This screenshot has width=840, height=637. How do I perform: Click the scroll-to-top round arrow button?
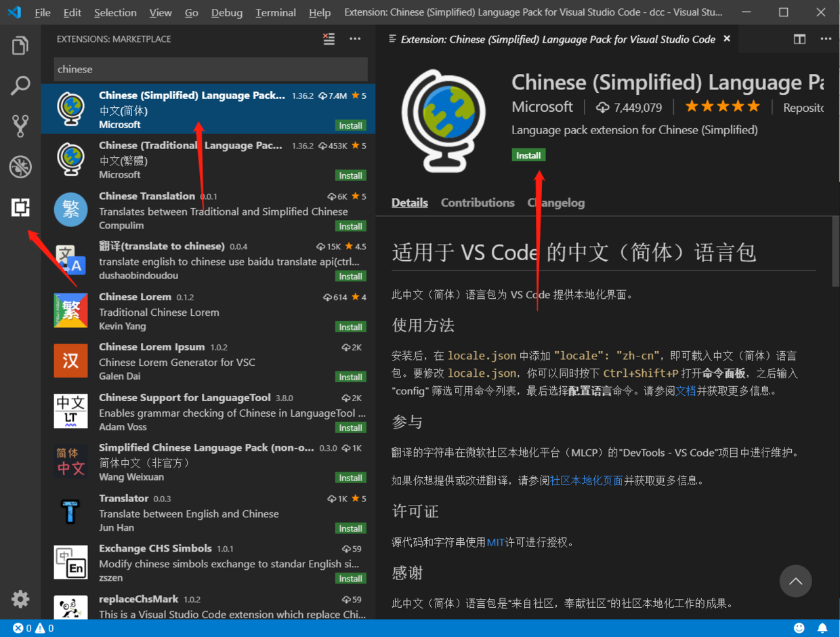click(x=795, y=581)
